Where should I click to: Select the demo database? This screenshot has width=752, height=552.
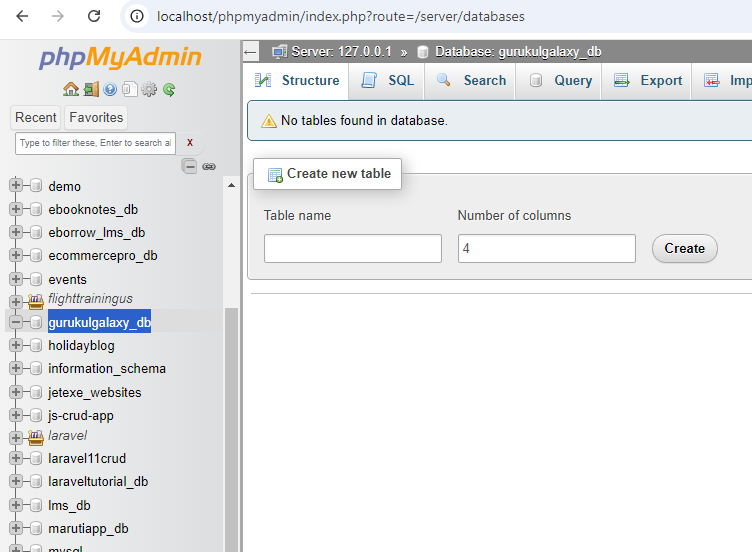pyautogui.click(x=64, y=186)
